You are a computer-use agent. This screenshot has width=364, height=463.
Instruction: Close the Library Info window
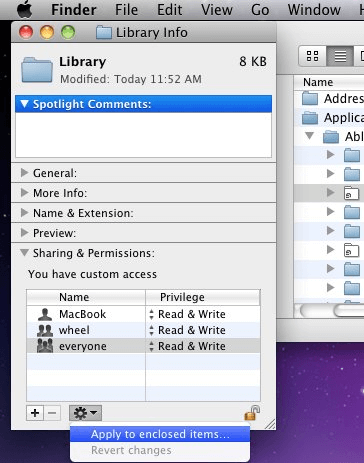(x=26, y=32)
